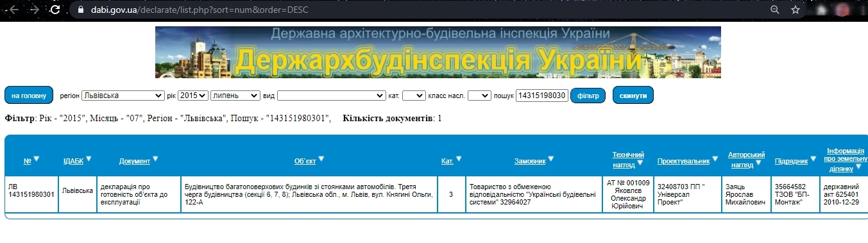Reload the page with browser refresh icon
This screenshot has height=243, width=868.
[56, 10]
